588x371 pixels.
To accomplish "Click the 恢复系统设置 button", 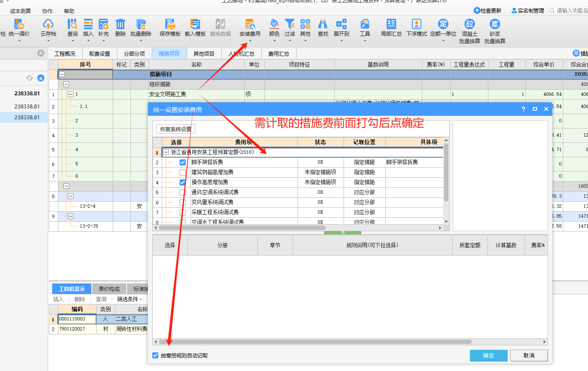I will pyautogui.click(x=176, y=129).
